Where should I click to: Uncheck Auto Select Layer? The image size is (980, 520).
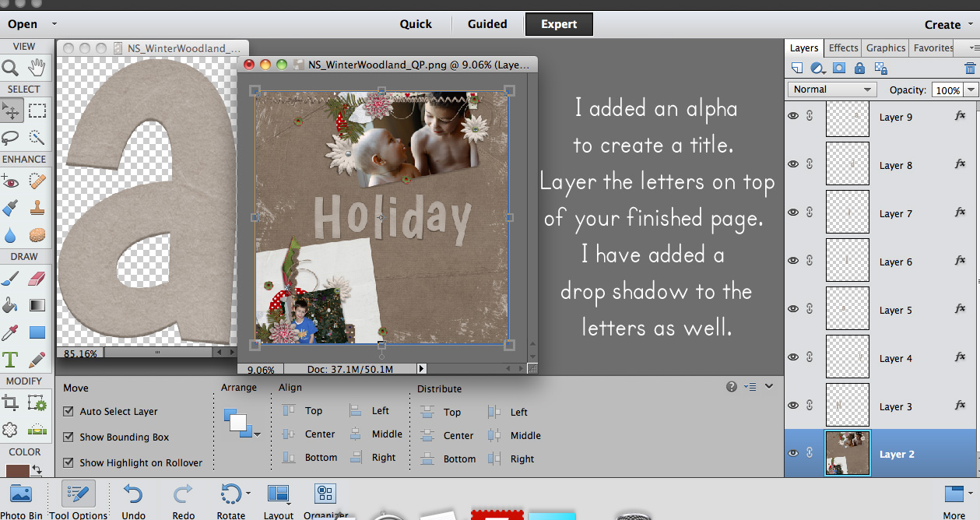coord(68,412)
